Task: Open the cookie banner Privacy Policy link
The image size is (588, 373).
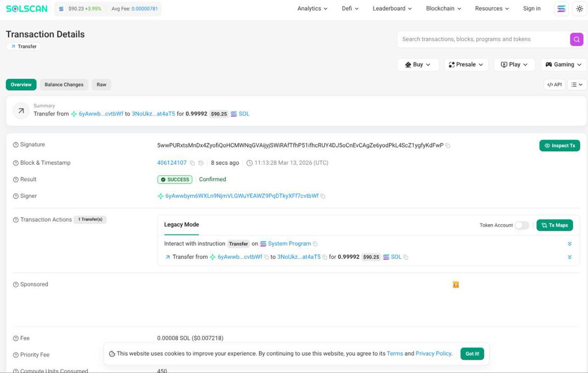Action: point(433,353)
